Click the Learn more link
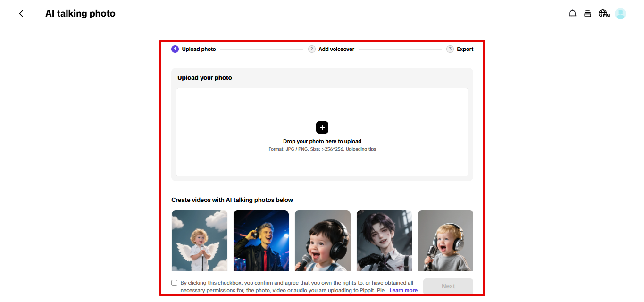The width and height of the screenshot is (644, 302). pyautogui.click(x=403, y=290)
